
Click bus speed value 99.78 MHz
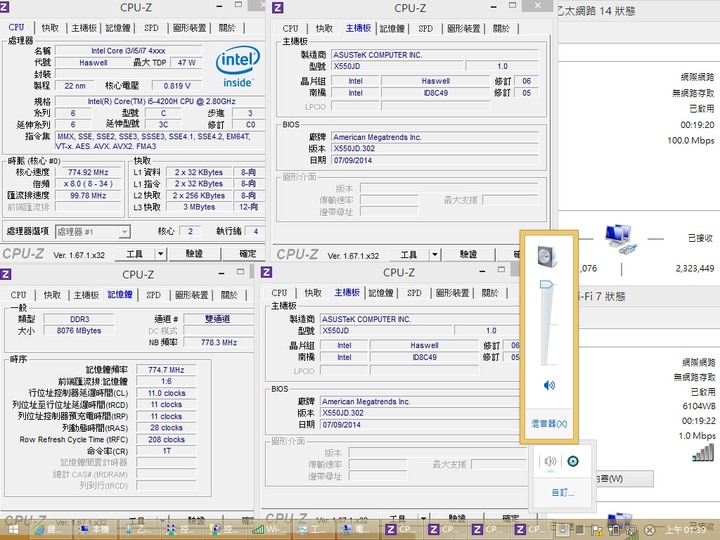[x=88, y=196]
